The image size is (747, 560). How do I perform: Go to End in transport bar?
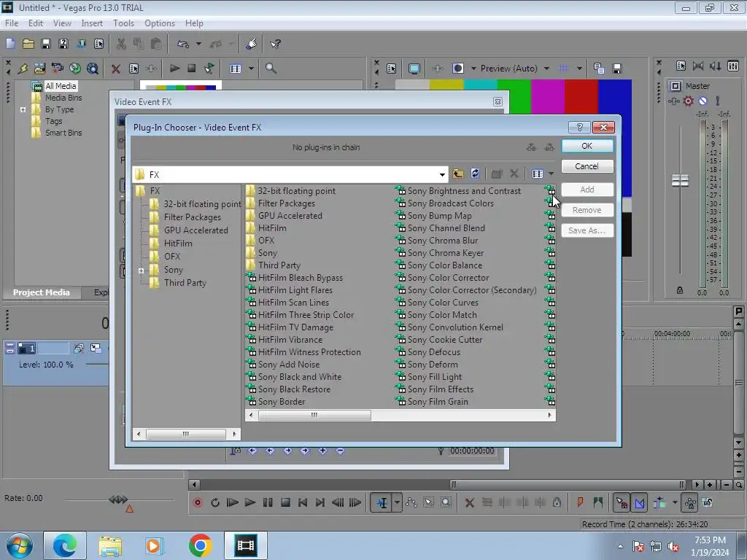pos(320,502)
